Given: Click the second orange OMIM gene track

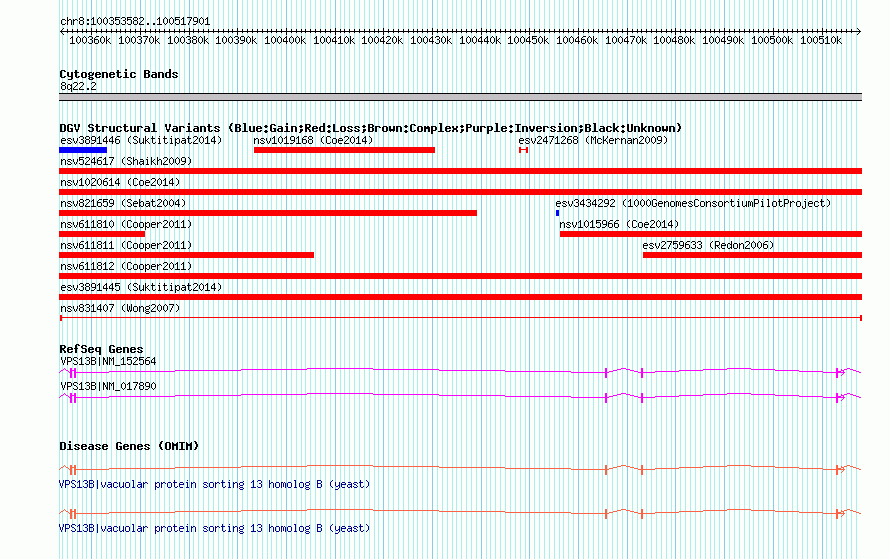Looking at the screenshot, I should [x=460, y=514].
